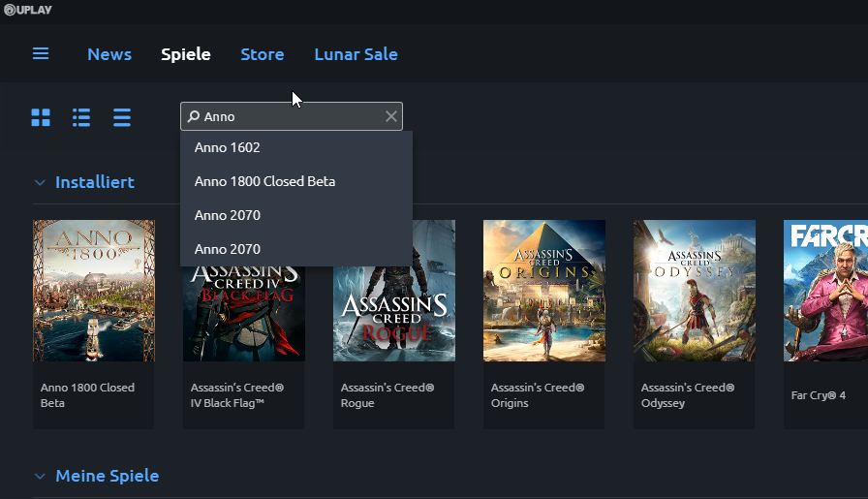
Task: Open the hamburger menu
Action: [41, 53]
